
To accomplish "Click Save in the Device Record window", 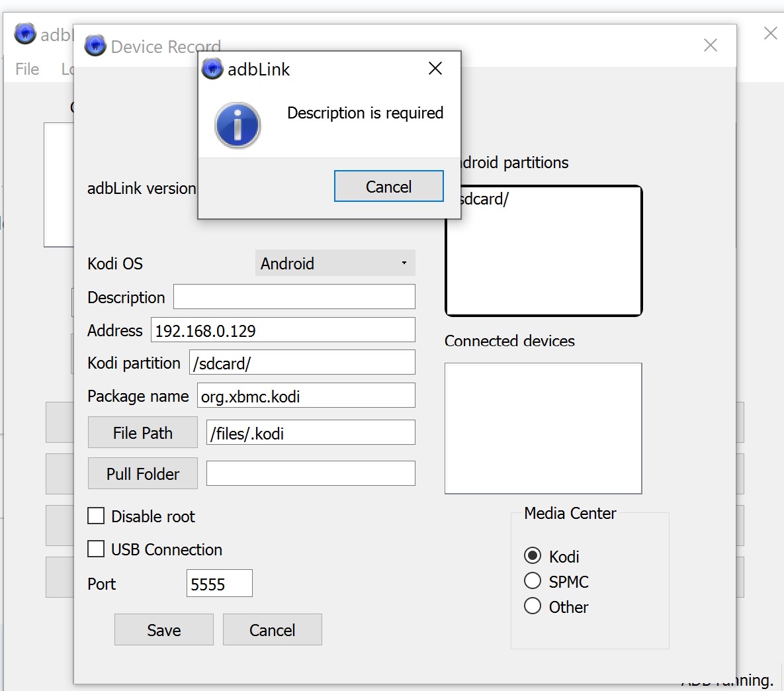I will (164, 629).
